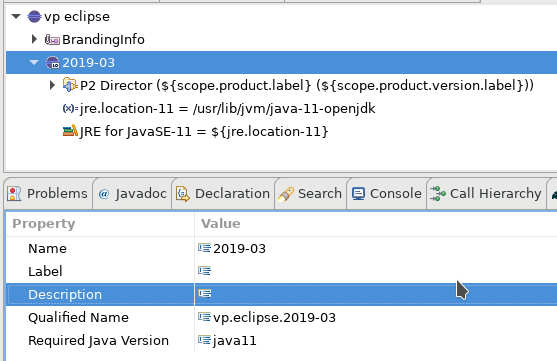
Task: Open the Search tab
Action: point(310,194)
